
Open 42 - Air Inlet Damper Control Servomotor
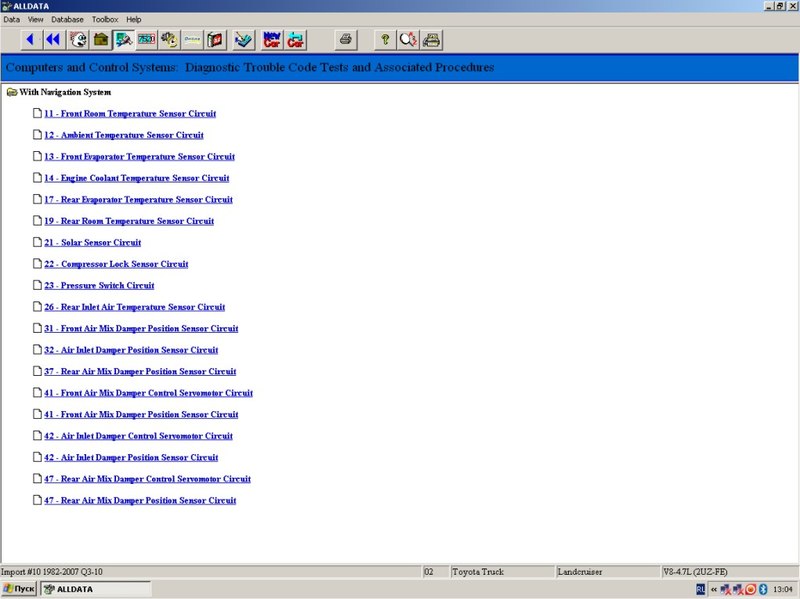(138, 436)
